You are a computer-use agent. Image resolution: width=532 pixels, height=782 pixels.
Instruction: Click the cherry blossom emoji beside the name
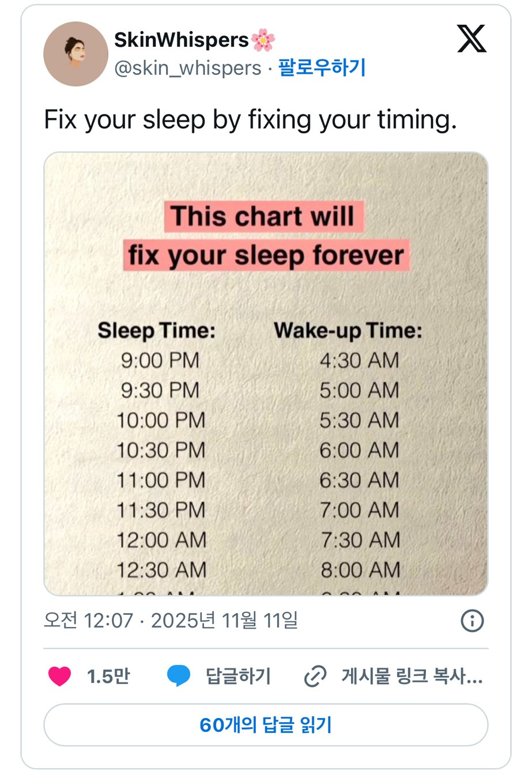coord(263,40)
